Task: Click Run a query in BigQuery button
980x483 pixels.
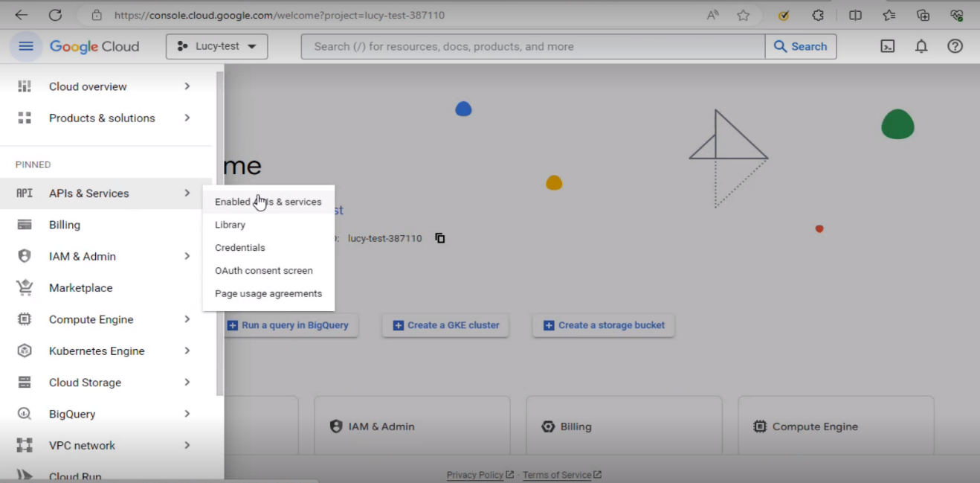Action: pyautogui.click(x=290, y=325)
